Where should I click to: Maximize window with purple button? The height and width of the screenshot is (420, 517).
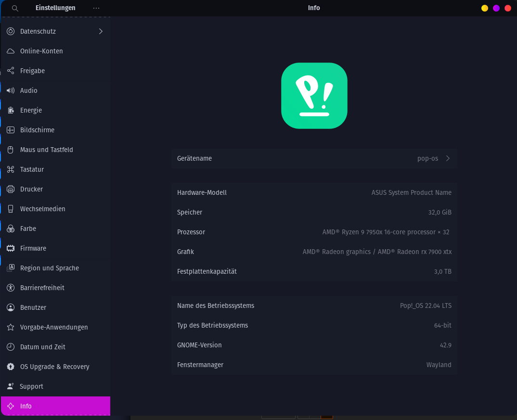[x=496, y=8]
